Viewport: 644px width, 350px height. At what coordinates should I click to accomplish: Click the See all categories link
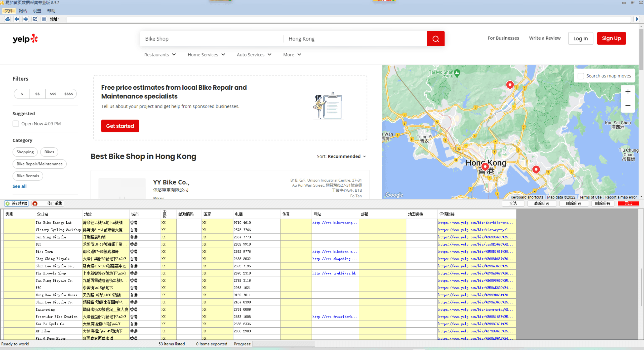[x=19, y=186]
